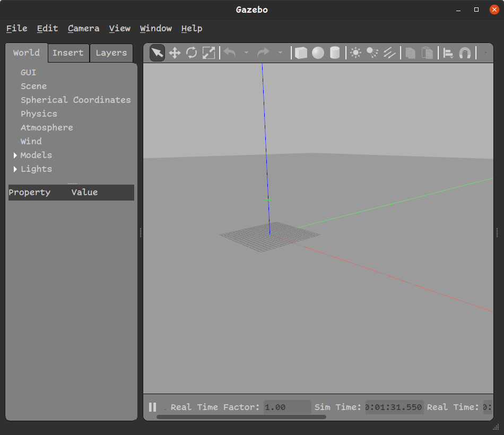Open the File menu
This screenshot has height=435, width=504.
[x=17, y=28]
